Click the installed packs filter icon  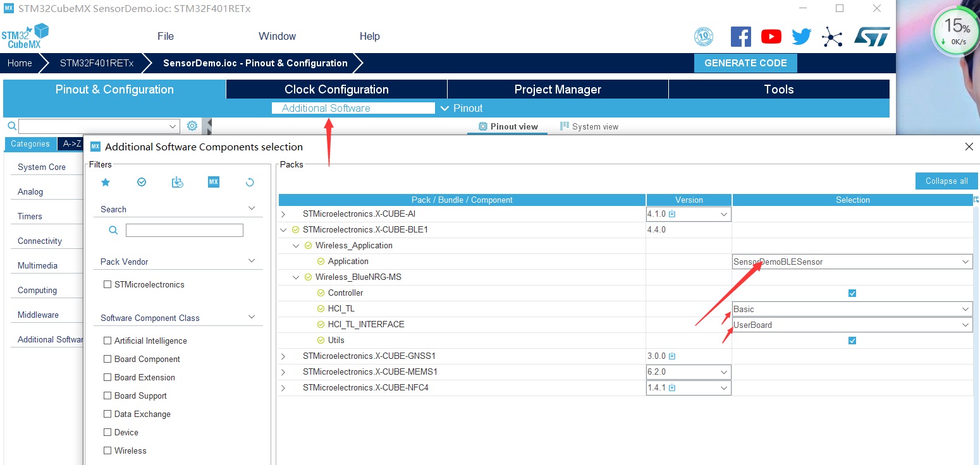[x=178, y=182]
